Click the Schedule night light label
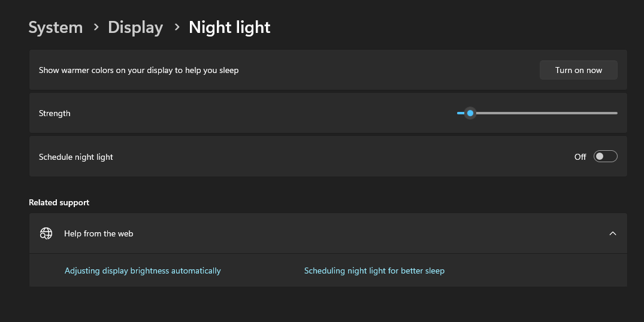 click(x=76, y=157)
